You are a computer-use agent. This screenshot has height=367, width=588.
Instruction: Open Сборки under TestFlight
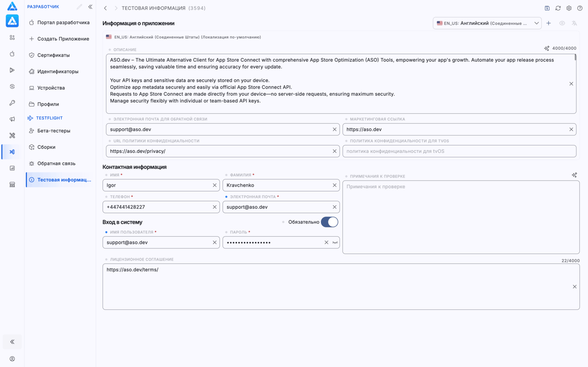60,147
